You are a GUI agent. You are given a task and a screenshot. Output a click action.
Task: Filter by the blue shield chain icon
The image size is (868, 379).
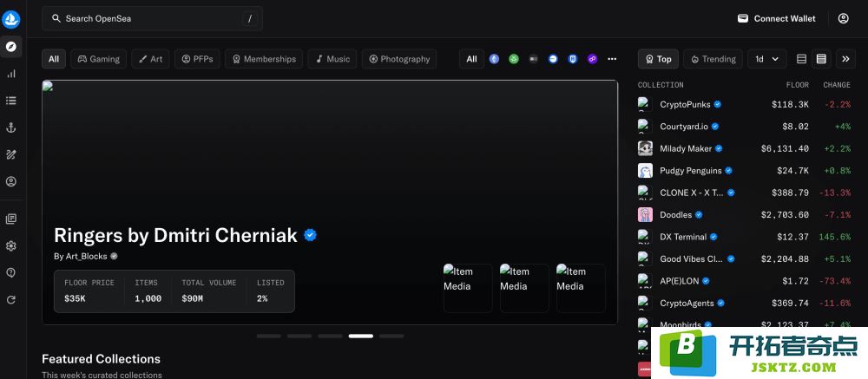point(573,59)
